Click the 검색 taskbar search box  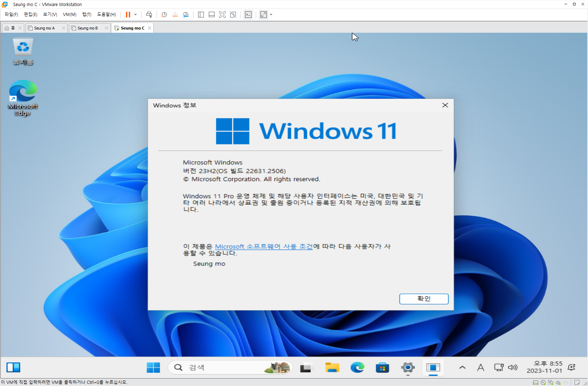tap(231, 368)
